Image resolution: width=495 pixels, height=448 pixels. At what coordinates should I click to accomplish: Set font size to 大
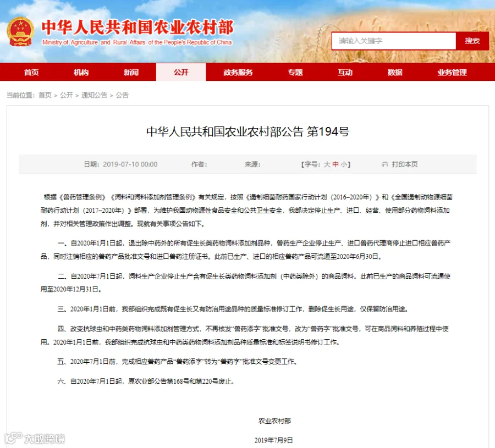click(327, 164)
